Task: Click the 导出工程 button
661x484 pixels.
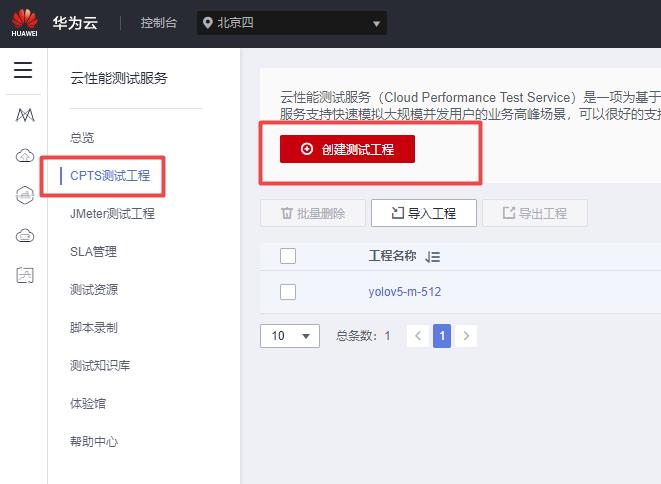Action: (x=535, y=213)
